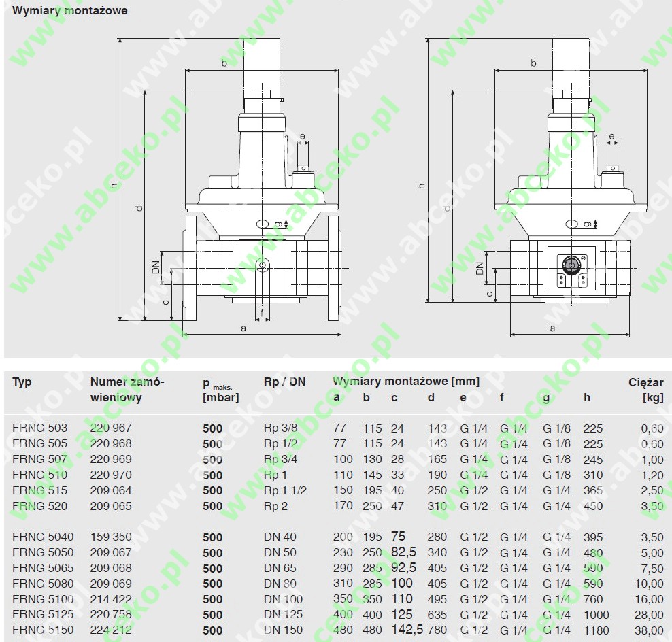Click order number 209 064
The height and width of the screenshot is (642, 672).
pyautogui.click(x=111, y=490)
